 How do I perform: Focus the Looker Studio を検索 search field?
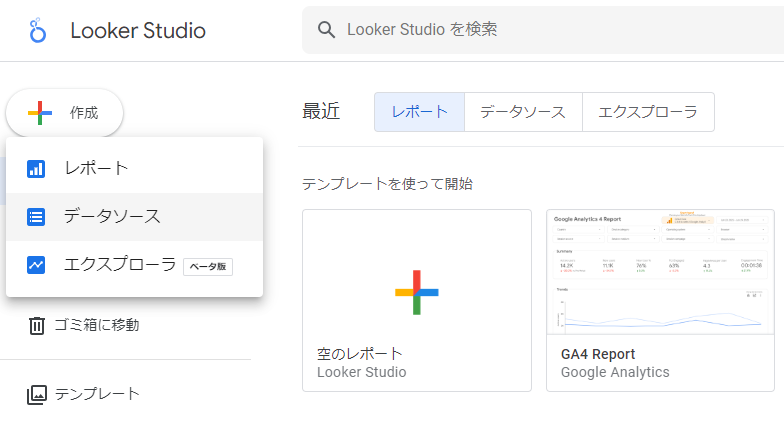(543, 30)
